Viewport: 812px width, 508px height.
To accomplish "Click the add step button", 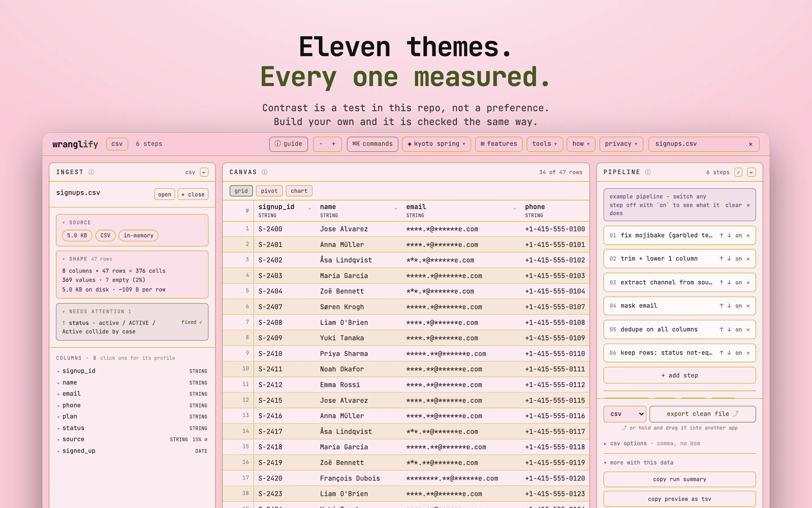I will tap(679, 375).
